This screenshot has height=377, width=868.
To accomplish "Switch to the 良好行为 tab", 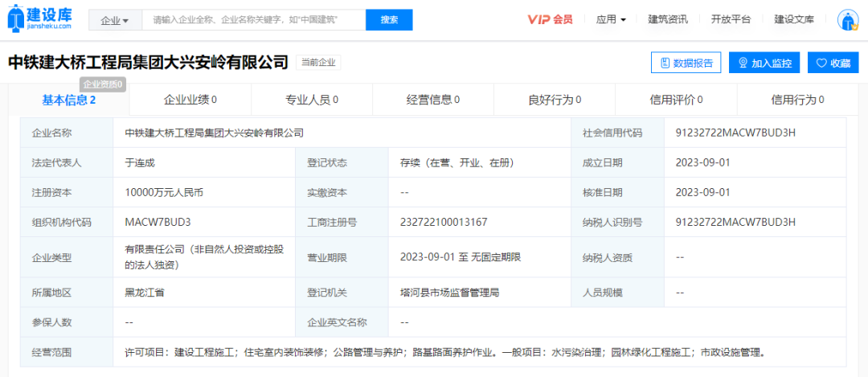I will click(555, 100).
